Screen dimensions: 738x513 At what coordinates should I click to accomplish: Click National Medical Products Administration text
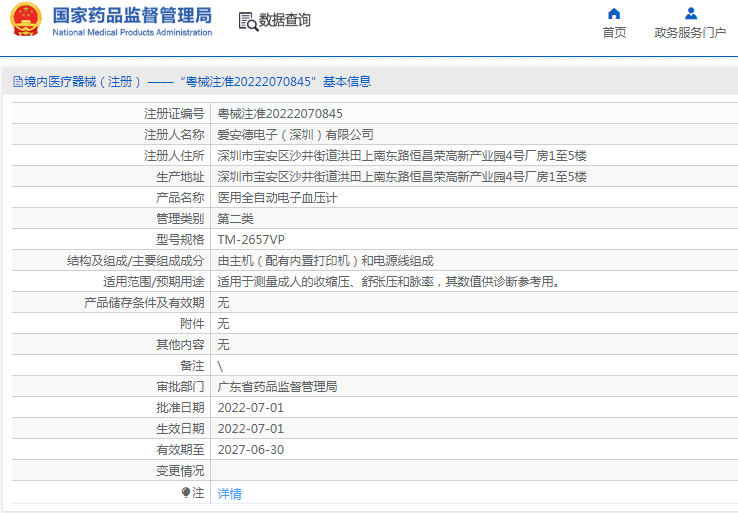(132, 32)
